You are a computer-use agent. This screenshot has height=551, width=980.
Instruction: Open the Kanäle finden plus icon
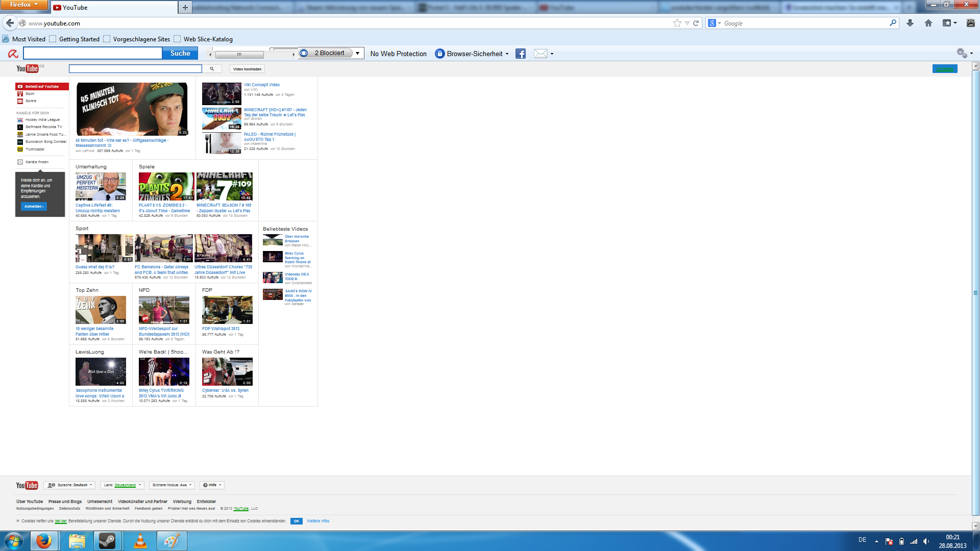[20, 162]
